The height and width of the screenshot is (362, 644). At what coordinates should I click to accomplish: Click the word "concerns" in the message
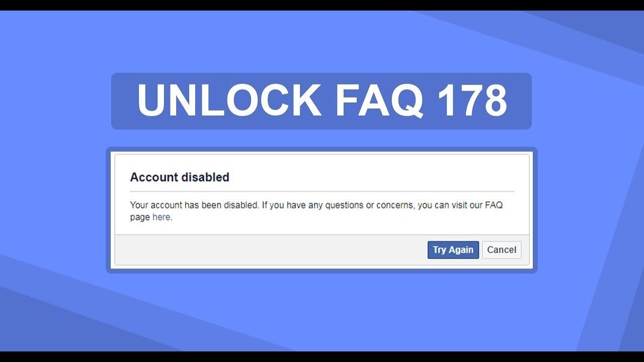(394, 206)
